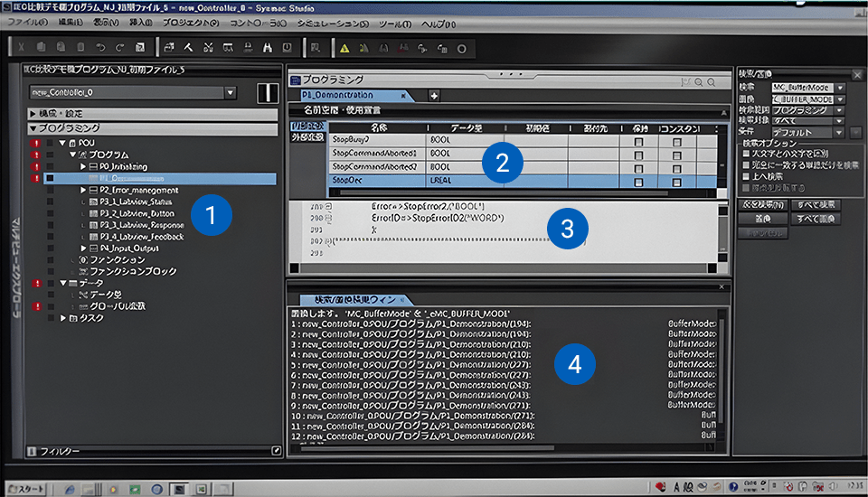This screenshot has height=497, width=868.
Task: Expand the P0_Initializing tree node
Action: pos(83,166)
